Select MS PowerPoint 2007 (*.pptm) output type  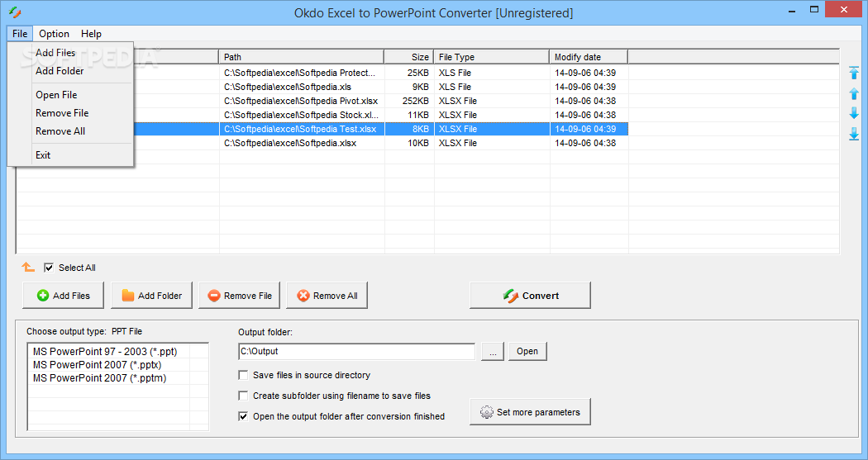point(100,378)
